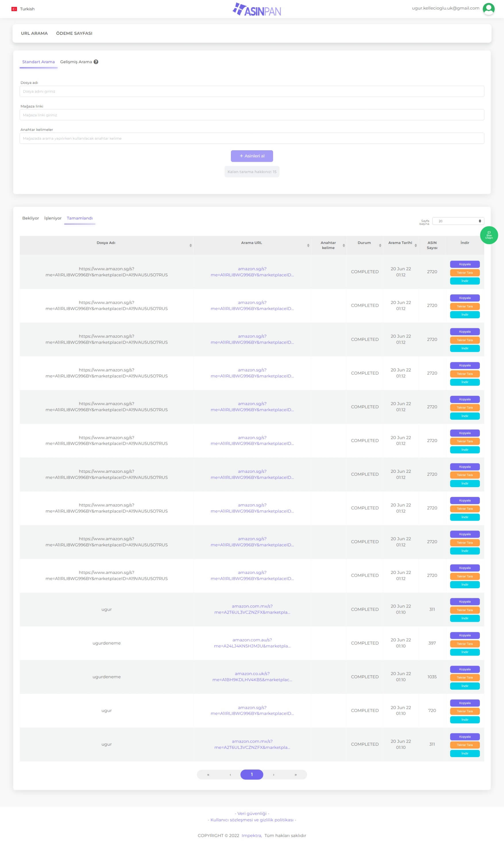Sort table by Arama URL column arrows
This screenshot has width=504, height=843.
[308, 245]
